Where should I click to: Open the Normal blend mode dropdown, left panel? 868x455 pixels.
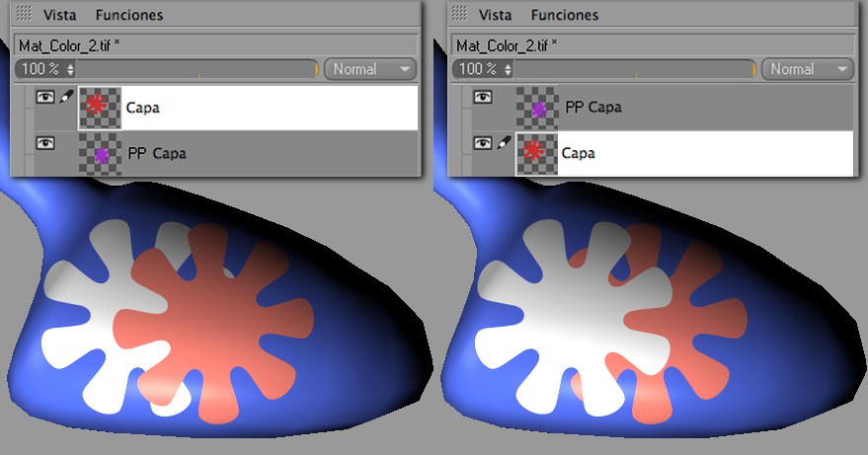click(370, 69)
